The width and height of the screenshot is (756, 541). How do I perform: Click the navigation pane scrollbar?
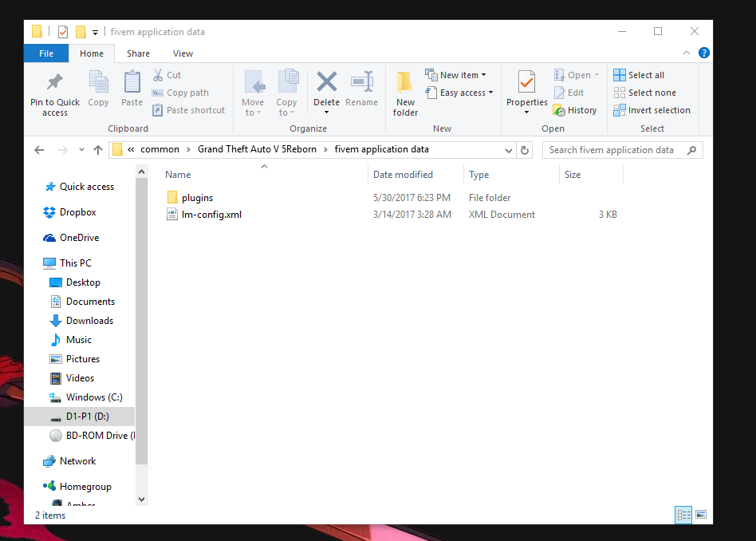[x=142, y=319]
